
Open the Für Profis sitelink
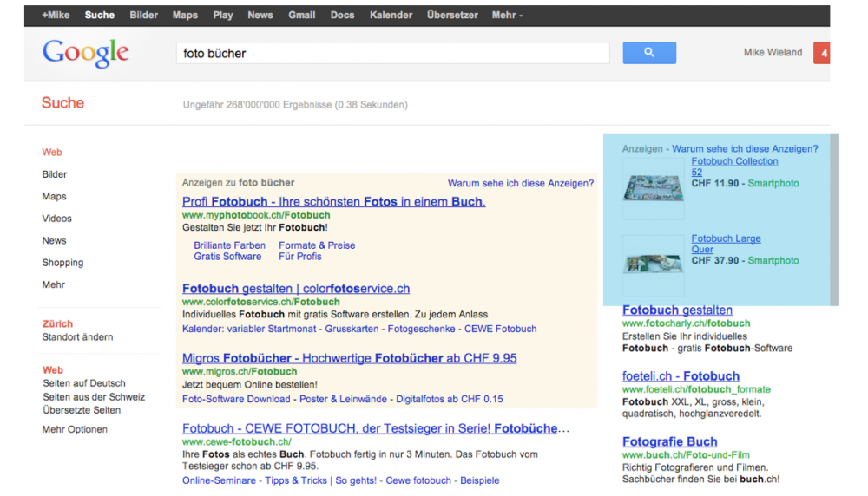(300, 257)
